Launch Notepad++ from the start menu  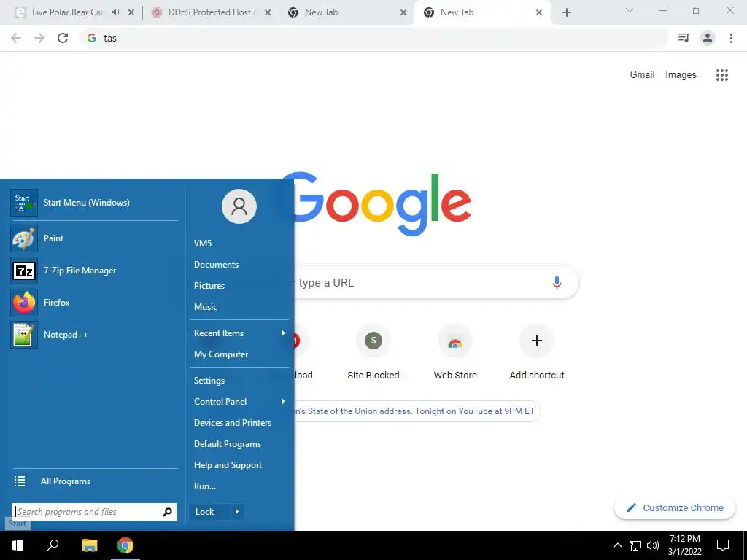[94, 335]
